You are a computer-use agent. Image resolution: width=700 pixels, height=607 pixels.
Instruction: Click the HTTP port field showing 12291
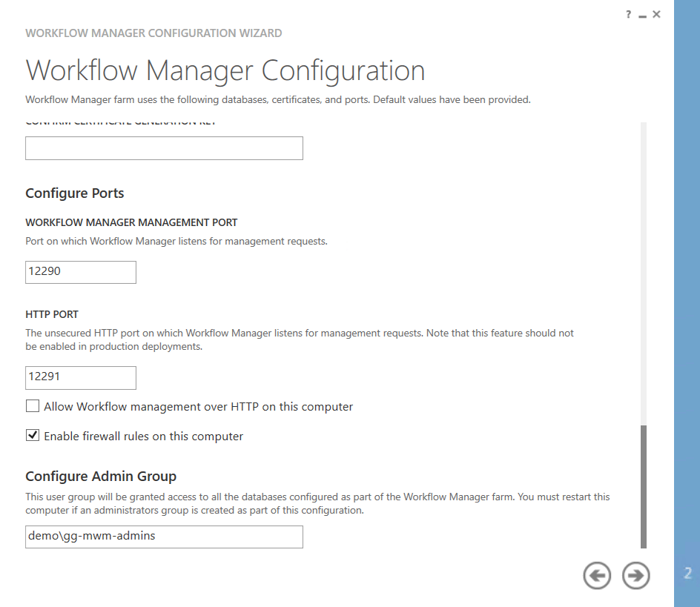[80, 378]
